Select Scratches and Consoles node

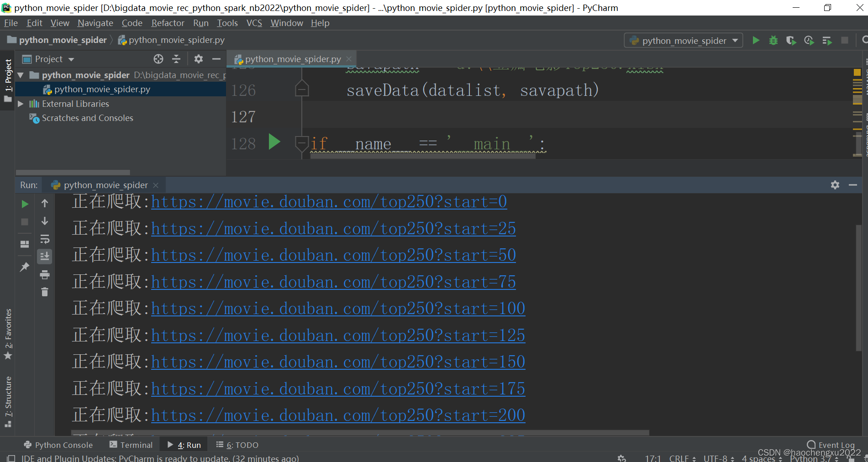pyautogui.click(x=87, y=118)
